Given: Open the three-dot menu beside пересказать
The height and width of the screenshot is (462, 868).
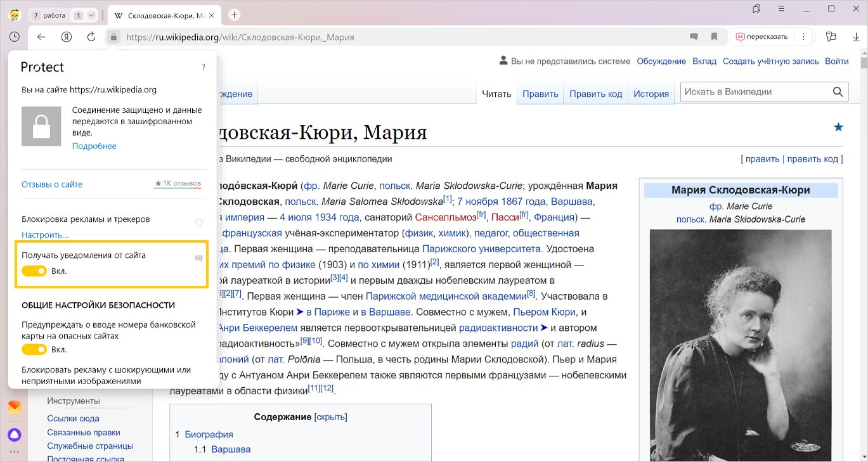Looking at the screenshot, I should pyautogui.click(x=803, y=37).
